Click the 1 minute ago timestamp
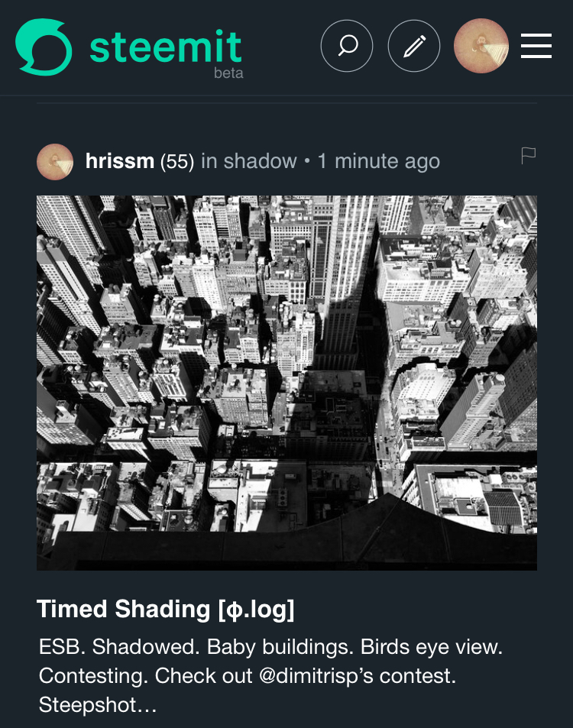Image resolution: width=573 pixels, height=728 pixels. pos(379,162)
